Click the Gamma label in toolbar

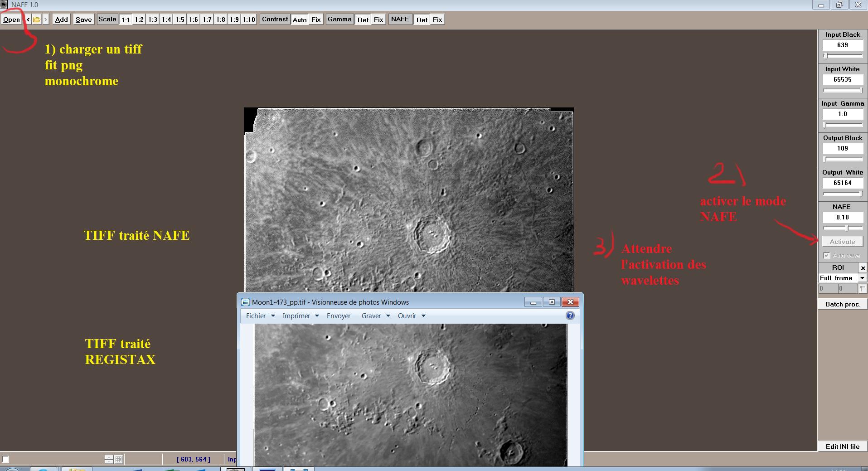(339, 19)
